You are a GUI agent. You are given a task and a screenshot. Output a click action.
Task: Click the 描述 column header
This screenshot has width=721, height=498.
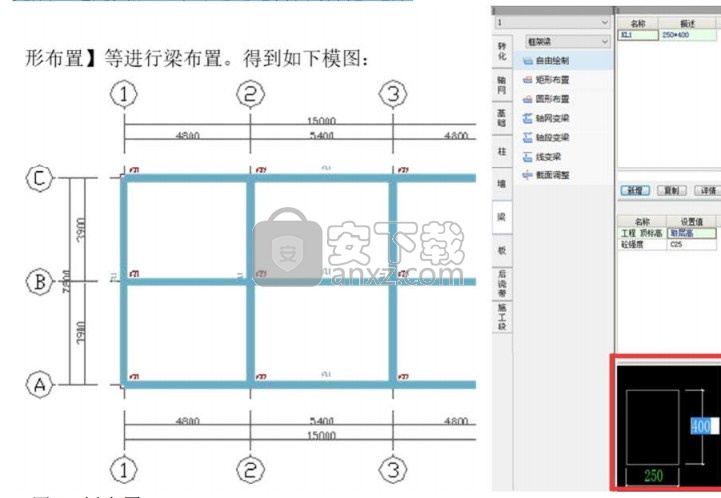pyautogui.click(x=688, y=23)
